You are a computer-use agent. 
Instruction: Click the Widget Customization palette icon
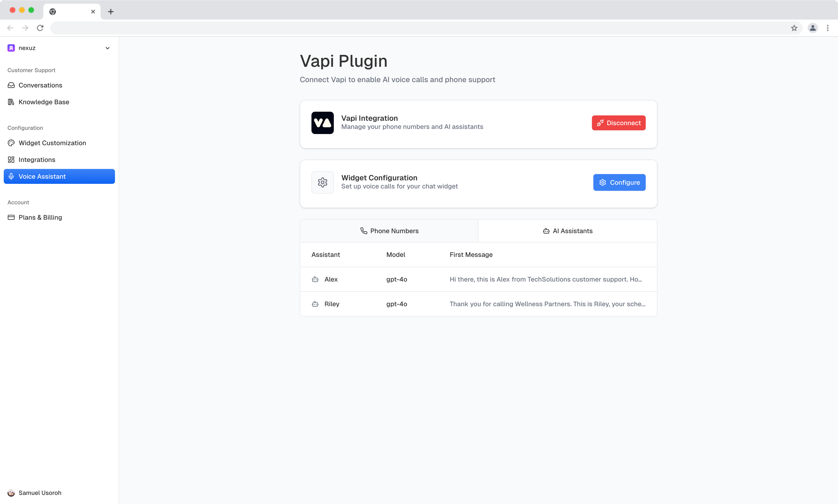tap(11, 143)
